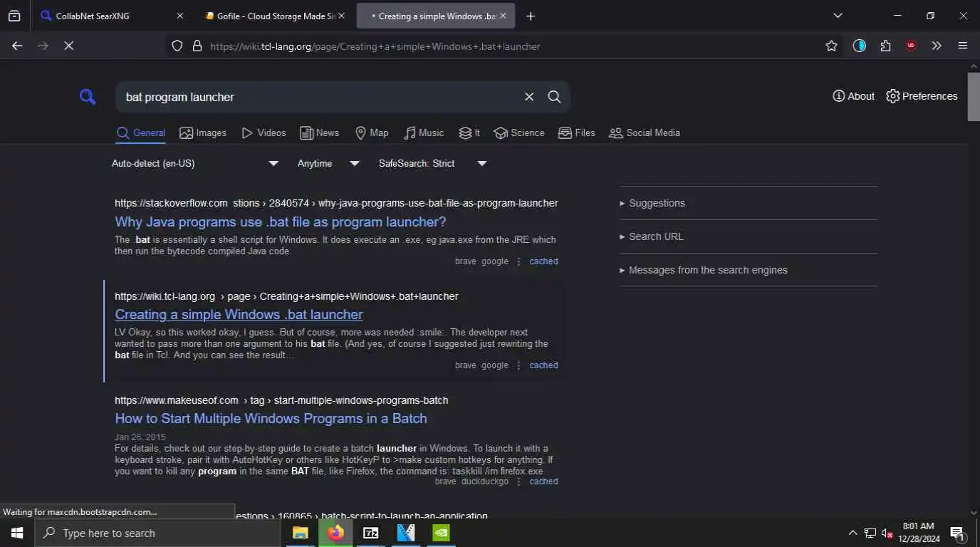Screen dimensions: 980x547
Task: Close the Creating a simple Windows tab
Action: point(504,16)
